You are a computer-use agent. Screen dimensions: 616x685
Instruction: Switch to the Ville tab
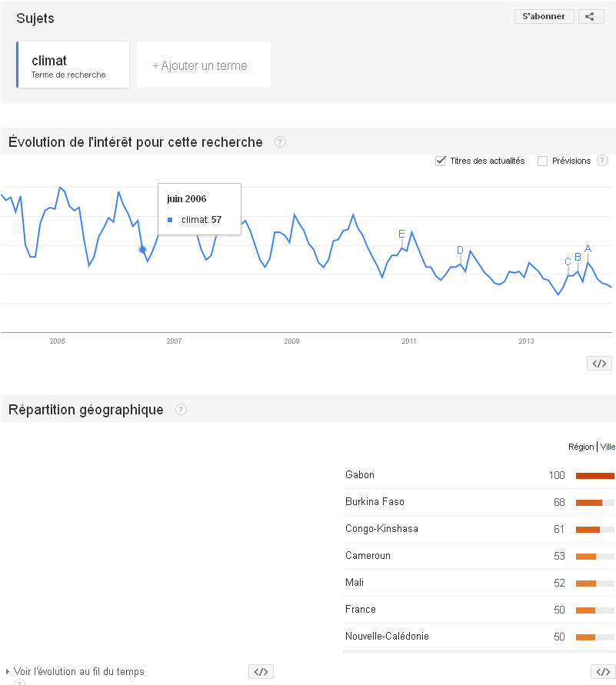click(608, 447)
